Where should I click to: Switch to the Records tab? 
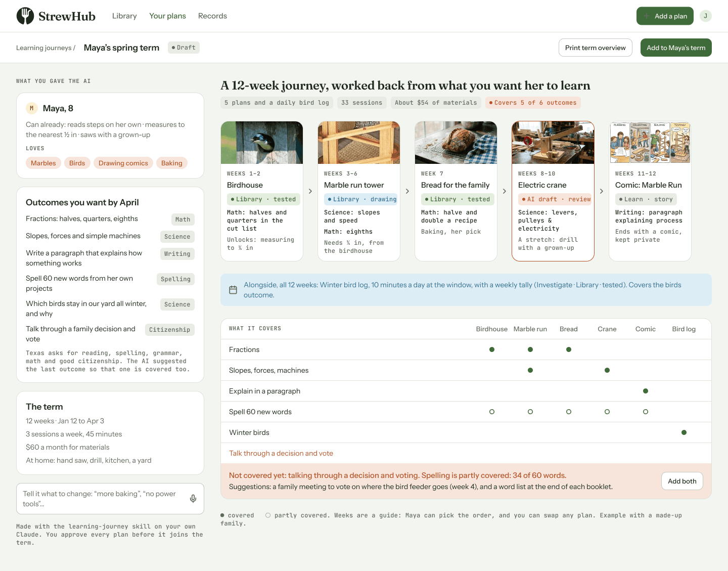pyautogui.click(x=212, y=16)
